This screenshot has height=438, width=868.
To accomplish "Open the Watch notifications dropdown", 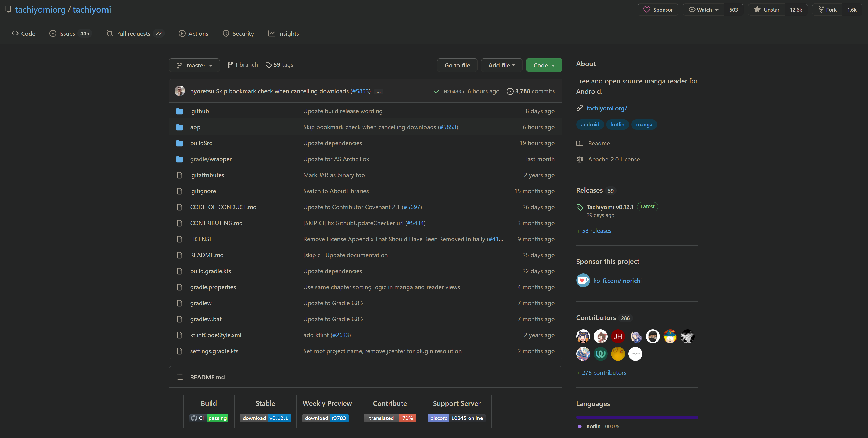I will [703, 10].
